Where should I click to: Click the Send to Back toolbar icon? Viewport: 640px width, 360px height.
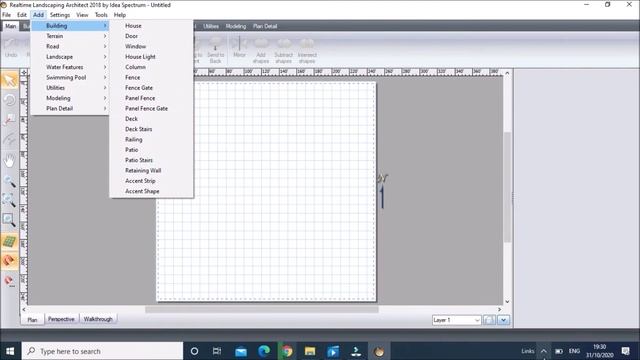click(x=216, y=51)
